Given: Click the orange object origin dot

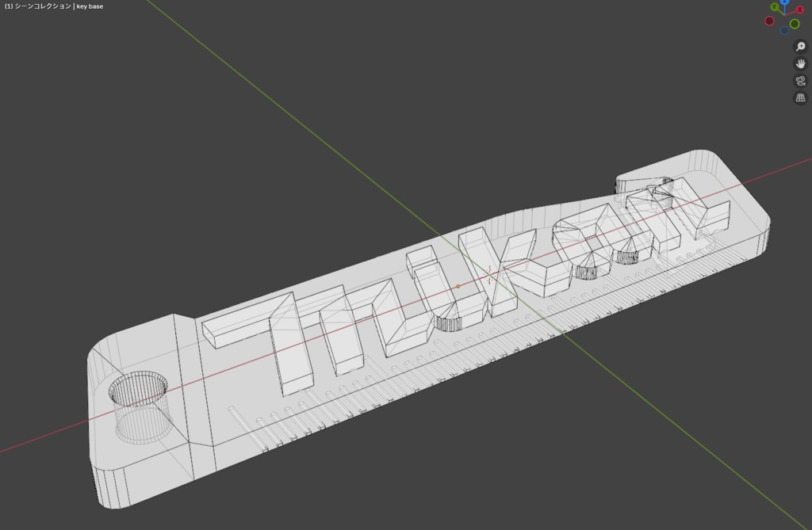Looking at the screenshot, I should pyautogui.click(x=458, y=286).
